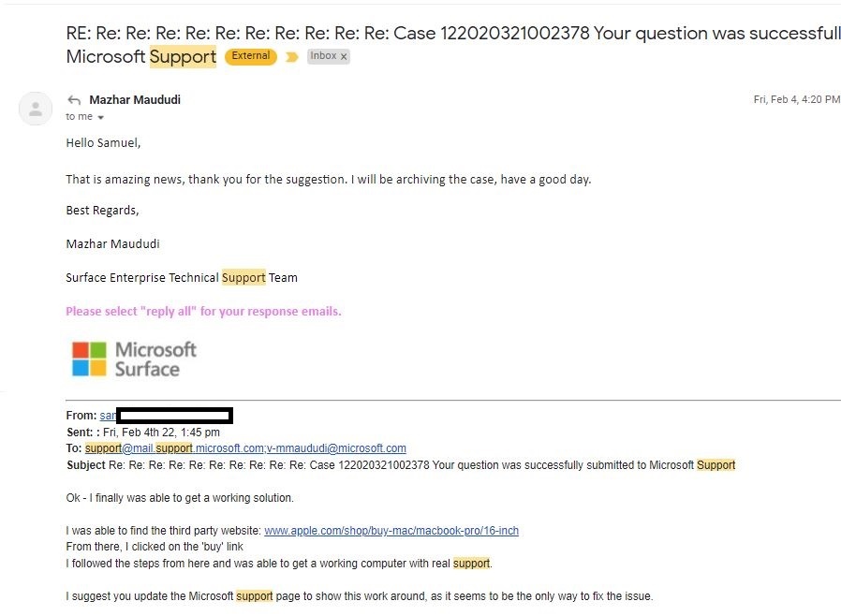Viewport: 841px width, 616px height.
Task: Click the Inbox label tag
Action: [x=323, y=56]
